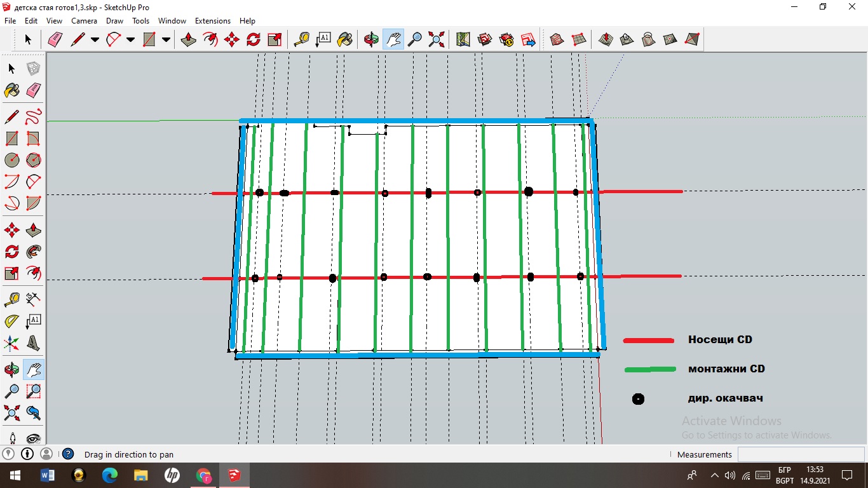Image resolution: width=868 pixels, height=488 pixels.
Task: Expand the shape tools dropdown arrow
Action: [166, 39]
